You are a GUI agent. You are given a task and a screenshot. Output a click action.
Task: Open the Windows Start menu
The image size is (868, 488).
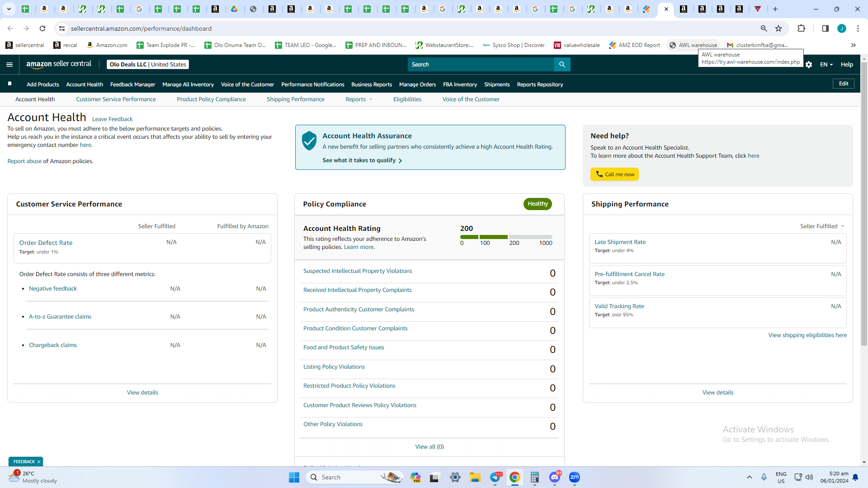[294, 477]
